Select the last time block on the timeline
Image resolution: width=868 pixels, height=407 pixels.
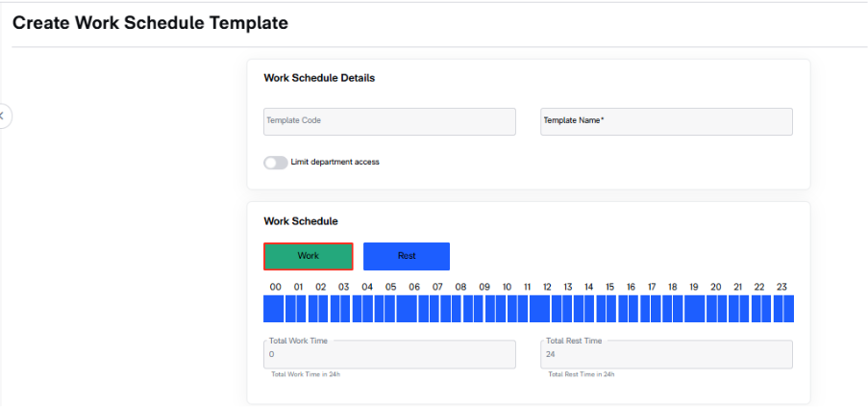coord(789,309)
